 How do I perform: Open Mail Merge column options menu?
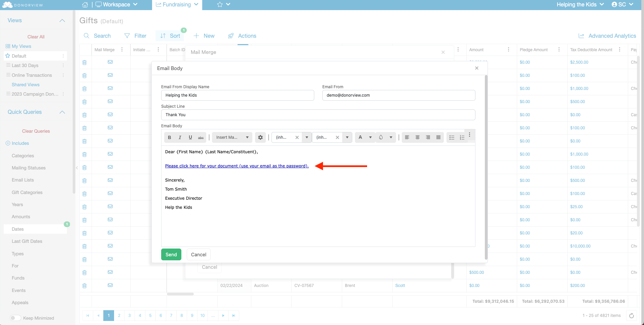[x=122, y=50]
